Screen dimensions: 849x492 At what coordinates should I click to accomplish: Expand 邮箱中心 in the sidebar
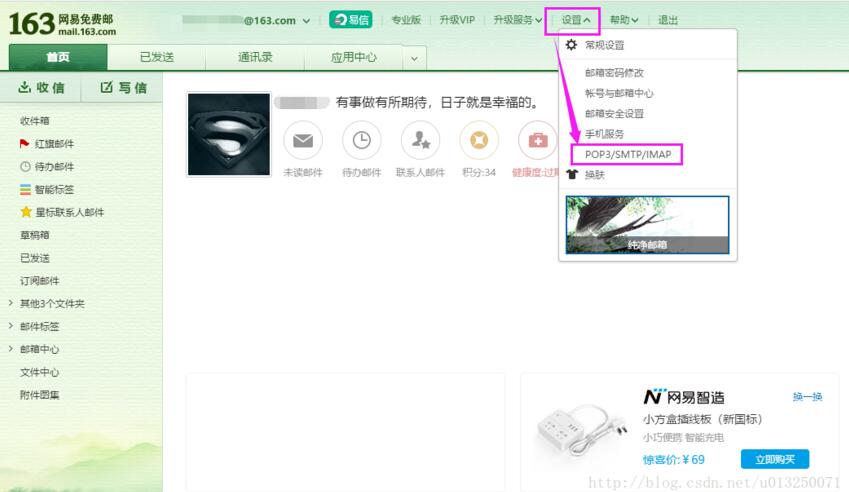(x=10, y=349)
